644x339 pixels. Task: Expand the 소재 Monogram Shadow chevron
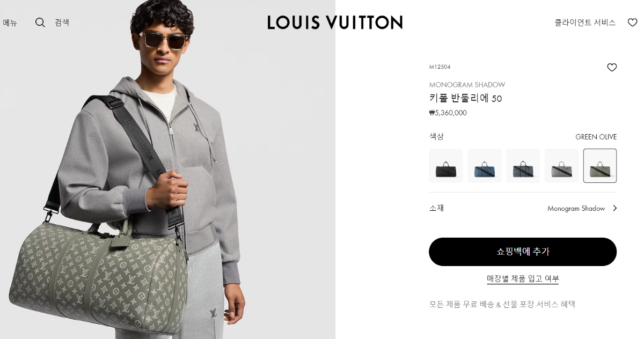pyautogui.click(x=614, y=208)
